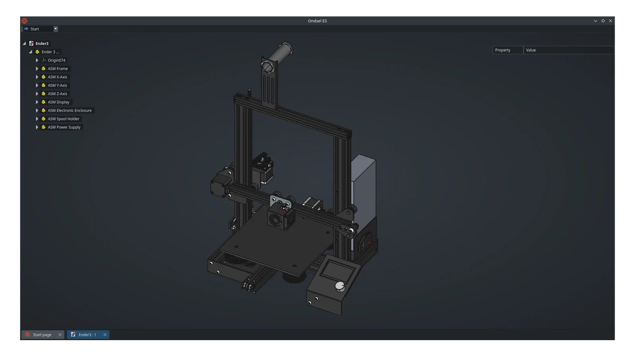Select the Ender 3 ... tree label

(x=50, y=52)
